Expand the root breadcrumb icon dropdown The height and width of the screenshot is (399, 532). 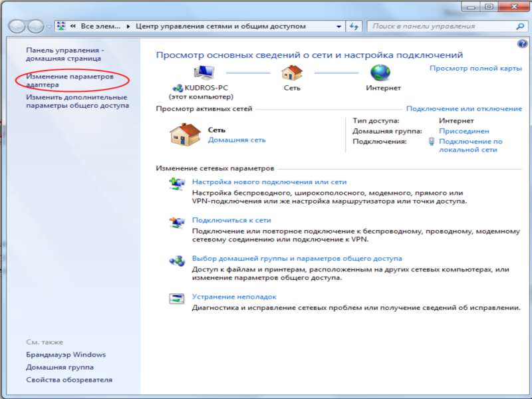point(71,27)
